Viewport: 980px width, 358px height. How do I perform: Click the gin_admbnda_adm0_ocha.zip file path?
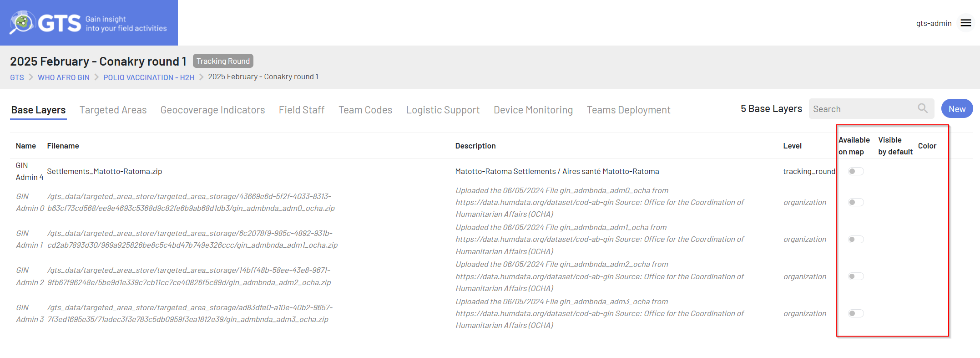click(x=191, y=202)
